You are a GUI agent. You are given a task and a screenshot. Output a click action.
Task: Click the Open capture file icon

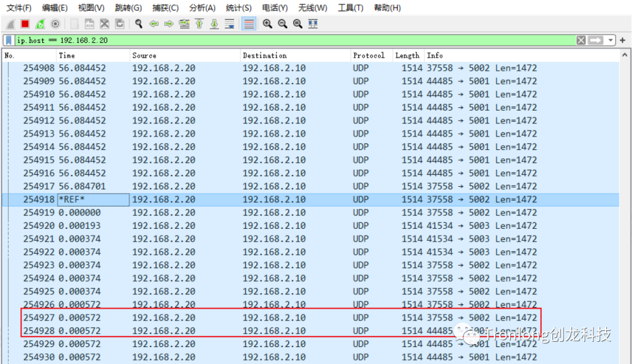74,24
